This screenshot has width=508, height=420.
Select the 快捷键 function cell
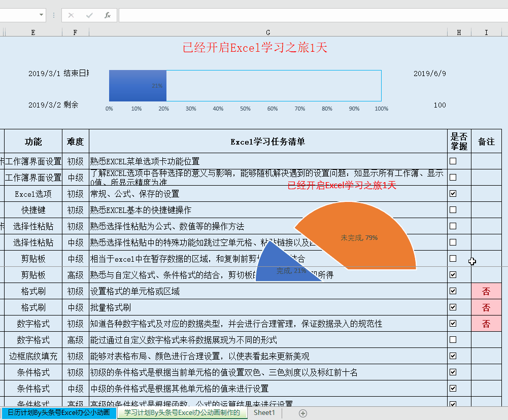(33, 210)
